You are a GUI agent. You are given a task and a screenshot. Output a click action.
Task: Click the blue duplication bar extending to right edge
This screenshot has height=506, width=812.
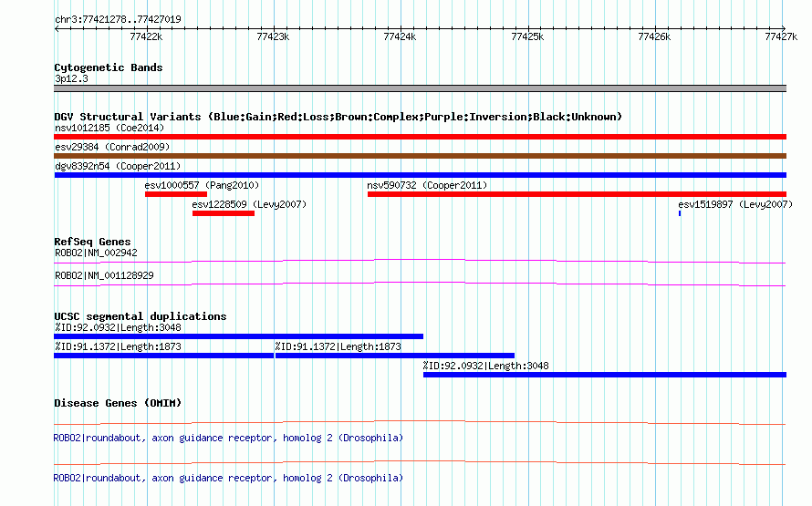605,375
